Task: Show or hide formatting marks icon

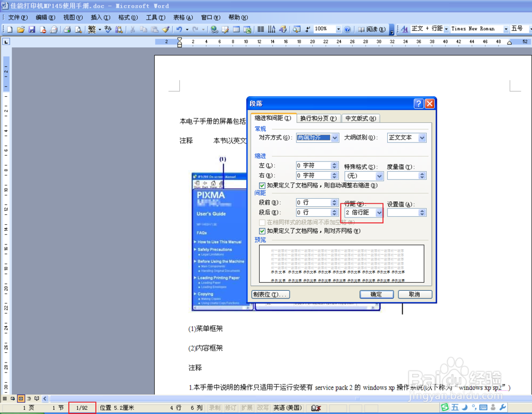Action: coord(307,30)
